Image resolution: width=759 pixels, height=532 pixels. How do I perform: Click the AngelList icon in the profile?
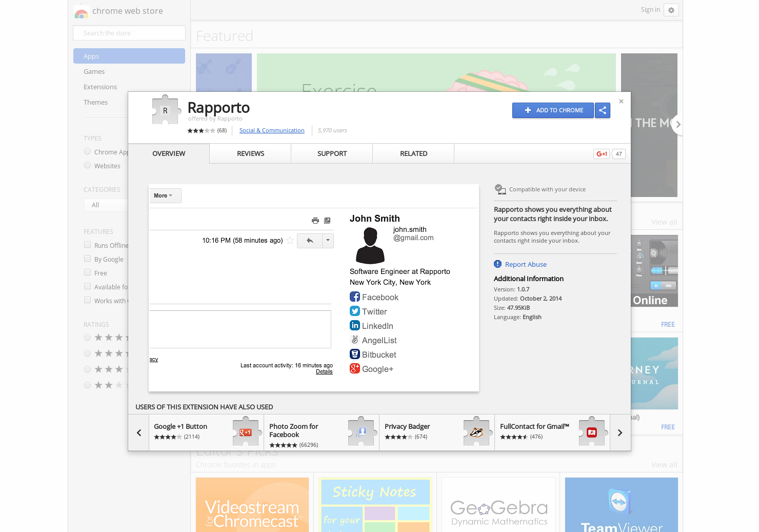[355, 340]
